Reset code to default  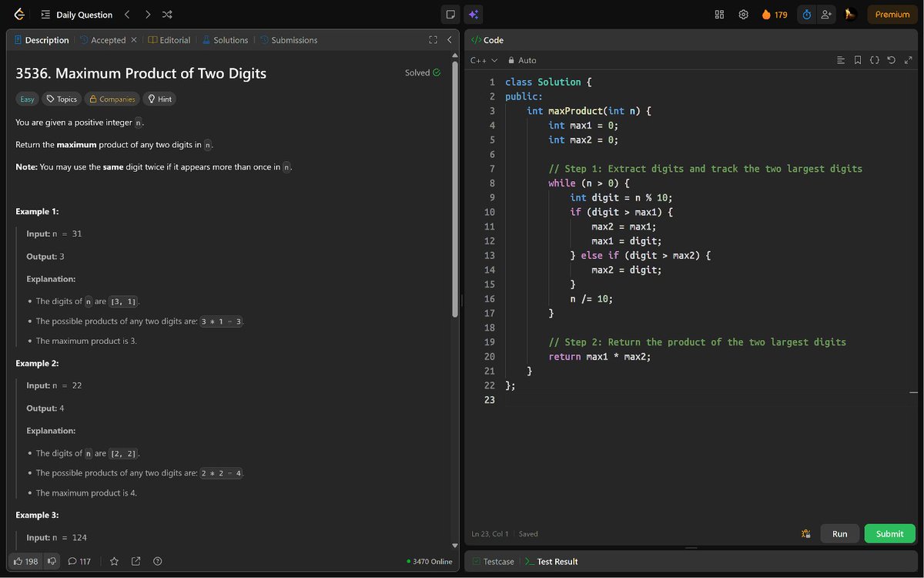pos(892,60)
